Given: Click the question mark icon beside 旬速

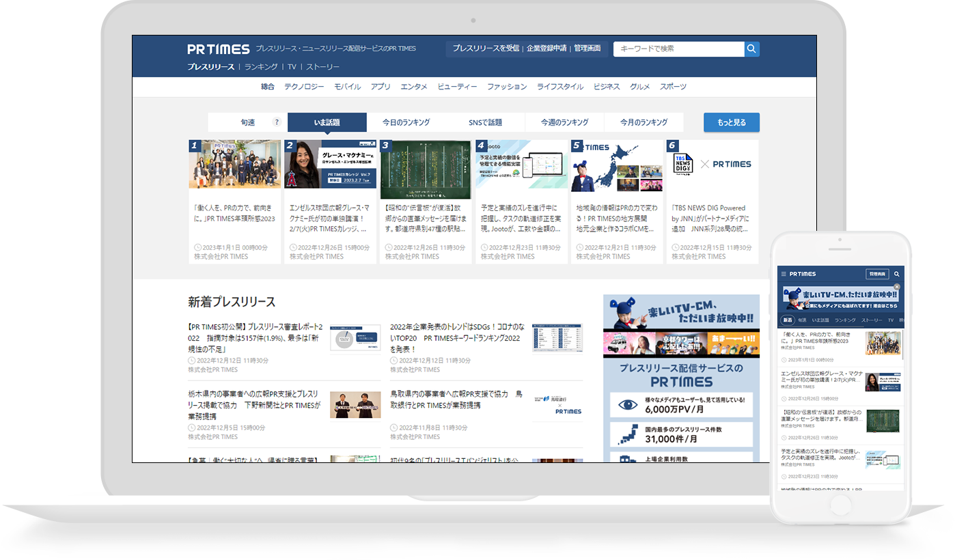Looking at the screenshot, I should (277, 122).
